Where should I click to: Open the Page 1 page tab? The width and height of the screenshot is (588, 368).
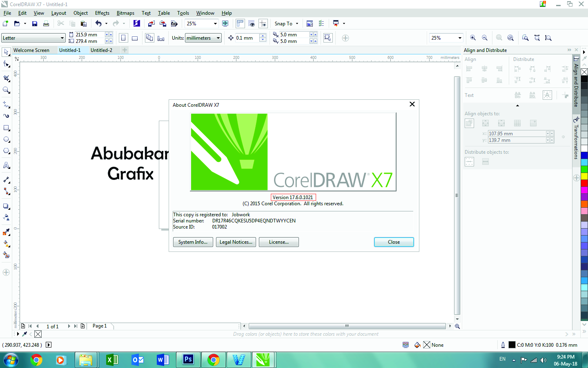click(x=100, y=326)
